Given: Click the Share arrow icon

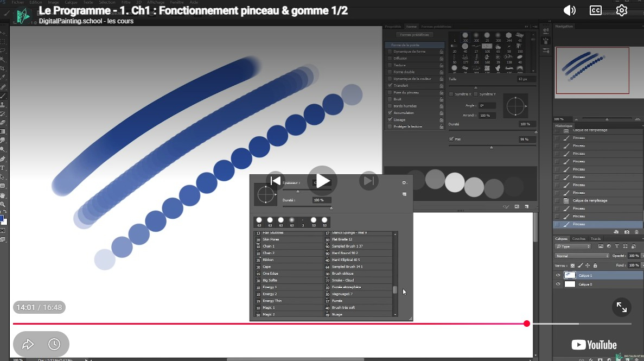Looking at the screenshot, I should (x=28, y=344).
